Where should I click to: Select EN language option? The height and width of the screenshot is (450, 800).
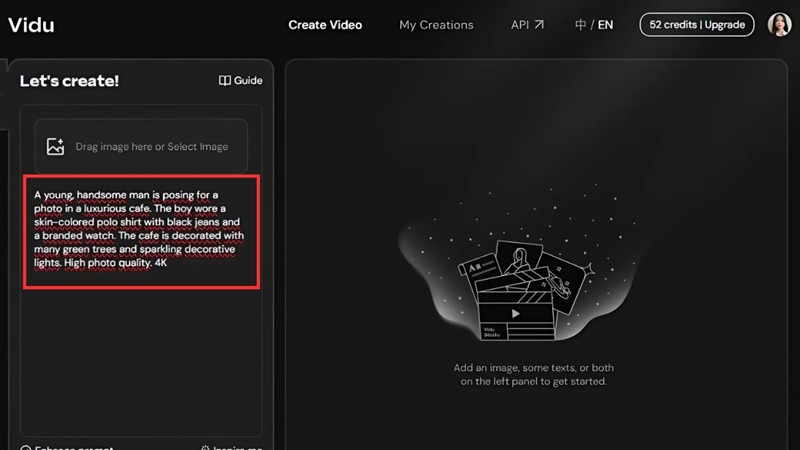tap(606, 25)
